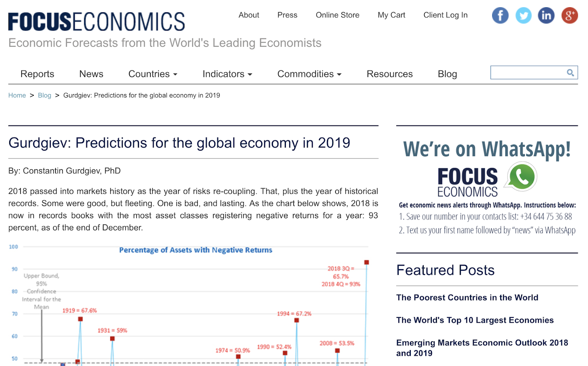Open The Poorest Countries in the World post
Image resolution: width=588 pixels, height=366 pixels.
467,298
